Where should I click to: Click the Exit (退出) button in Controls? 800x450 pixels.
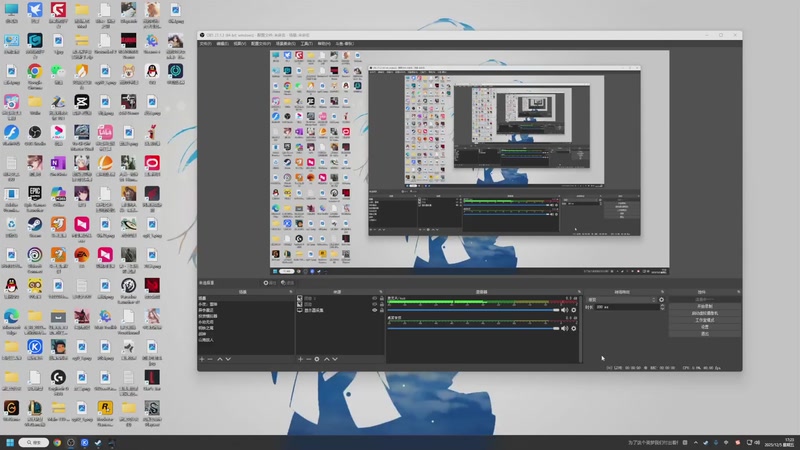click(705, 334)
